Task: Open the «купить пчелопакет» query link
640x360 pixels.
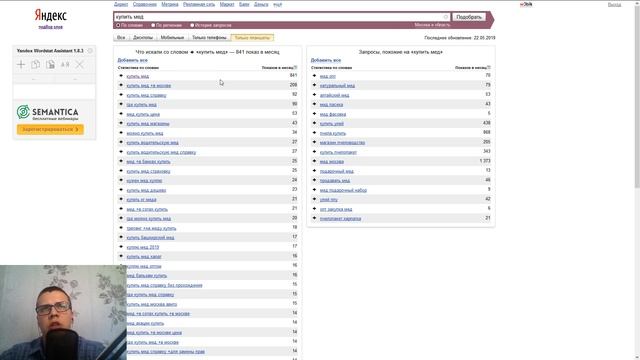Action: 338,152
